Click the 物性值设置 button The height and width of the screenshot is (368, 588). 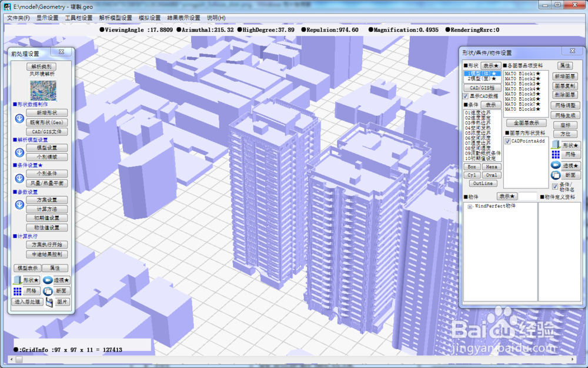(47, 227)
